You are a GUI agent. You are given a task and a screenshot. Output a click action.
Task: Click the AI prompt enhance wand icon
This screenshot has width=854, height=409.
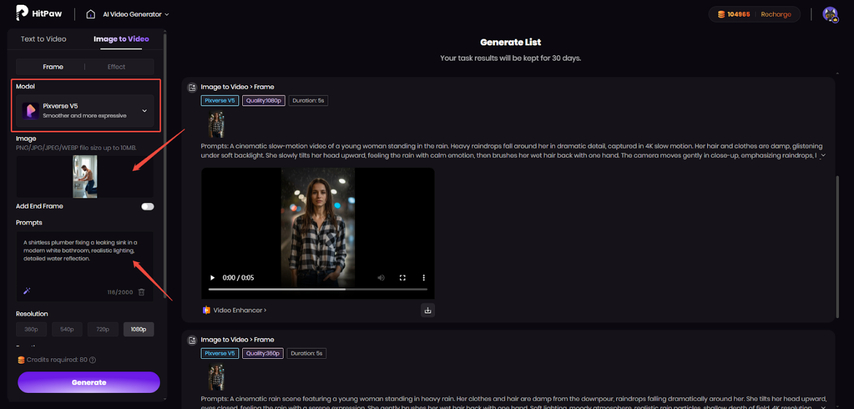(27, 291)
